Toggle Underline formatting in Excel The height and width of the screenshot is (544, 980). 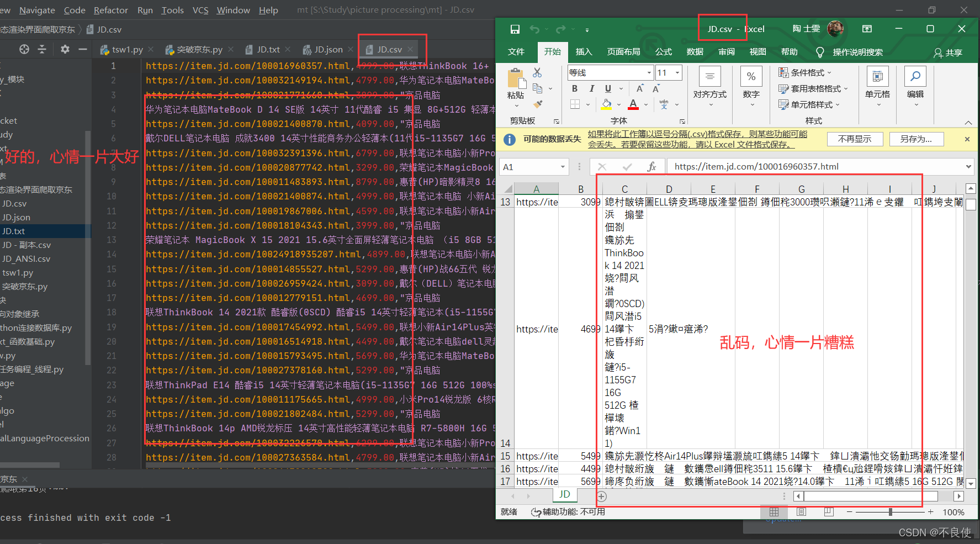(608, 88)
